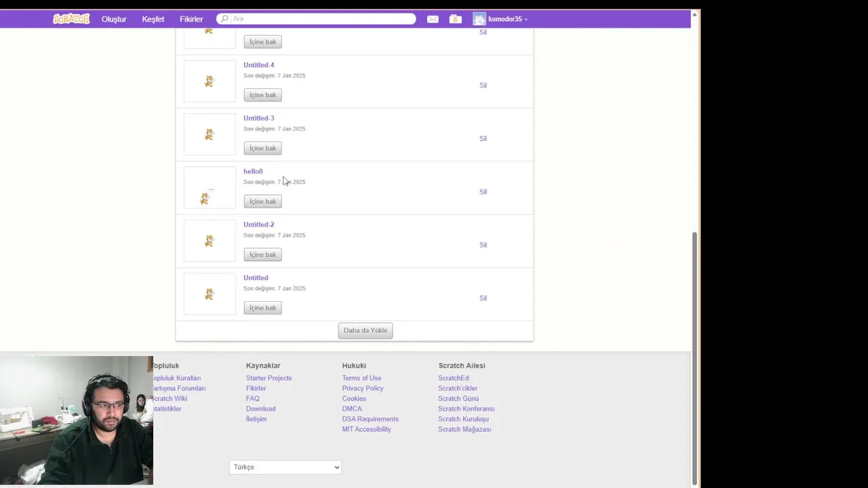Open the FAQ footer link
This screenshot has height=488, width=868.
pos(252,399)
